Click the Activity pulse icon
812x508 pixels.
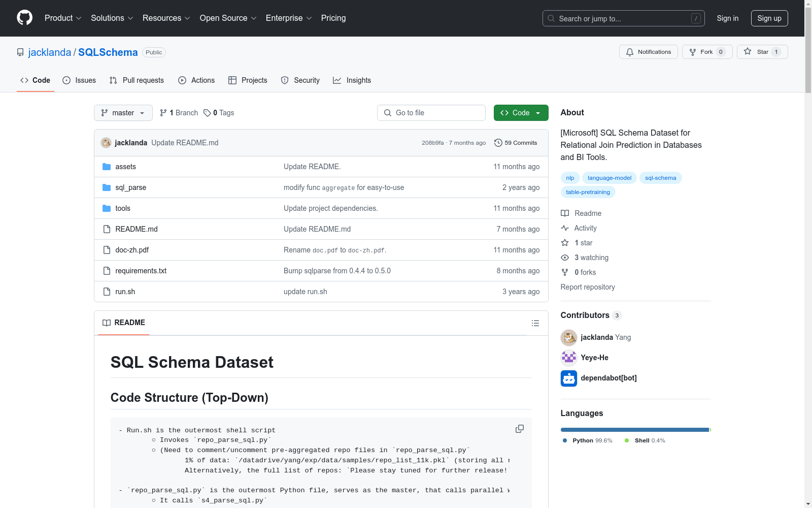(565, 228)
